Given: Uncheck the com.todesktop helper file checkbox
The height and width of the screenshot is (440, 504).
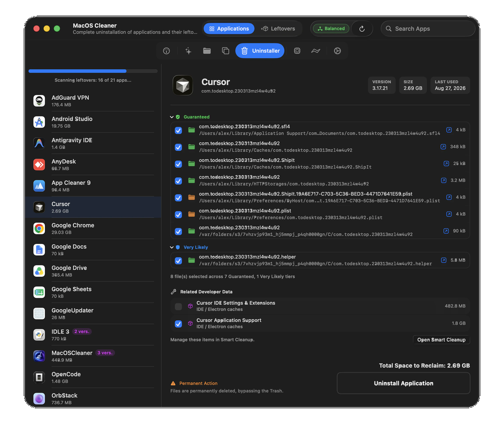Looking at the screenshot, I should [x=178, y=261].
